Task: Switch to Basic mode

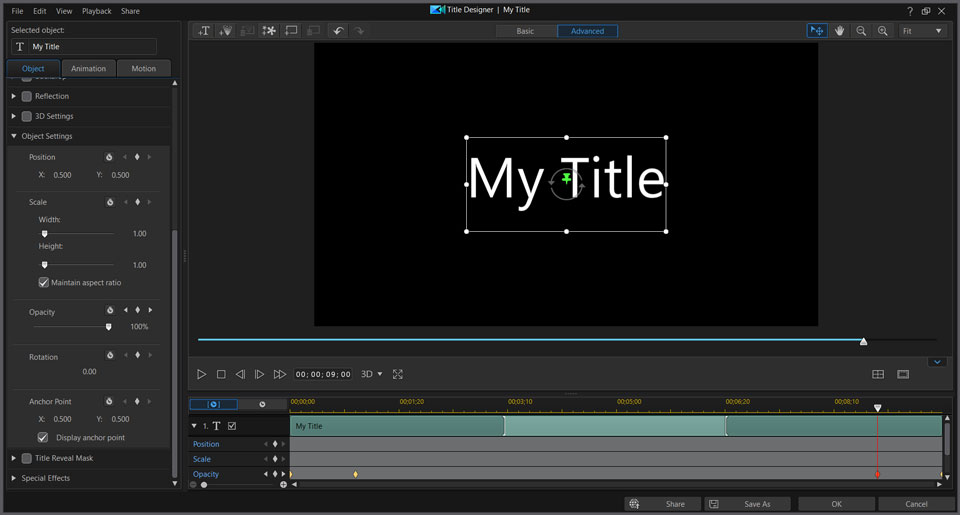Action: pos(525,31)
